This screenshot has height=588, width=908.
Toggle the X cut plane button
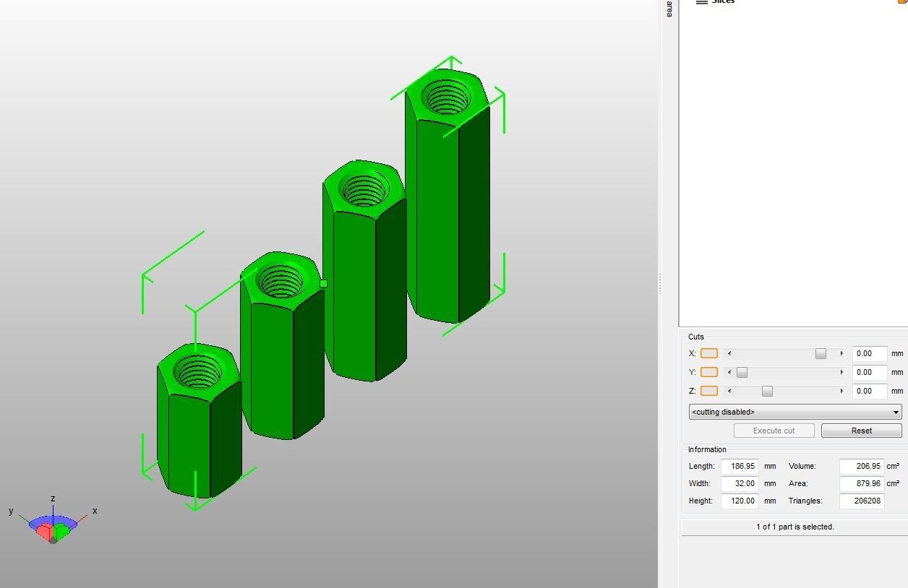pyautogui.click(x=709, y=353)
